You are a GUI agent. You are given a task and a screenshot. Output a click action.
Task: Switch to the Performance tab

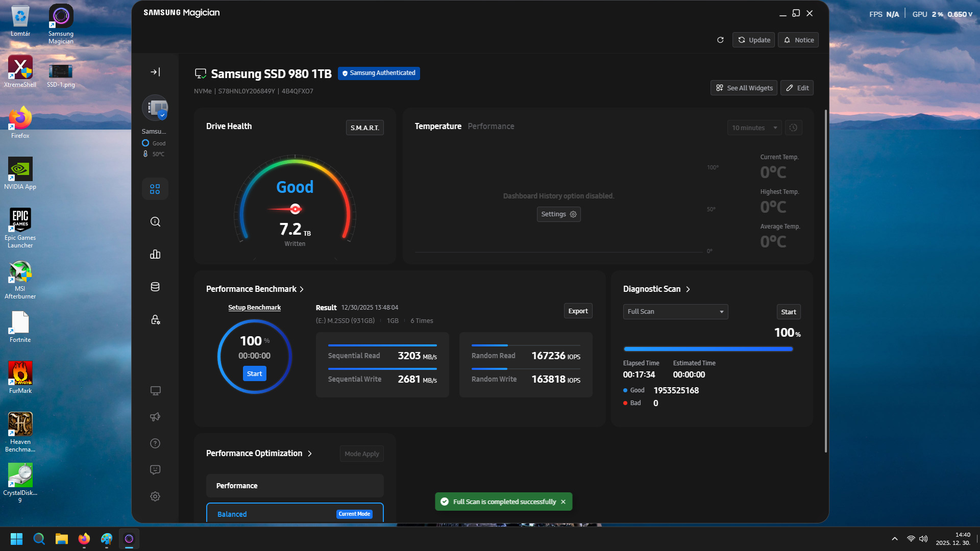491,126
